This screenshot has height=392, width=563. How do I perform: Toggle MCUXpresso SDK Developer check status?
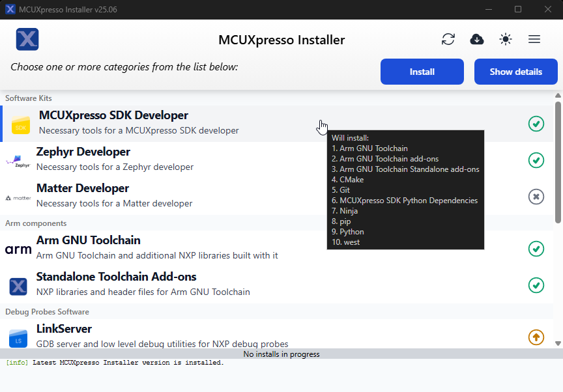(536, 124)
